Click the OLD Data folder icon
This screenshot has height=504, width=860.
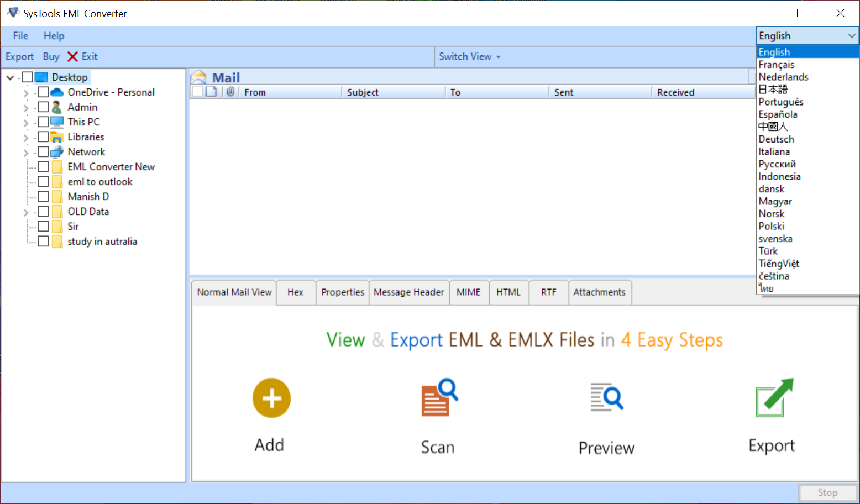pos(57,212)
